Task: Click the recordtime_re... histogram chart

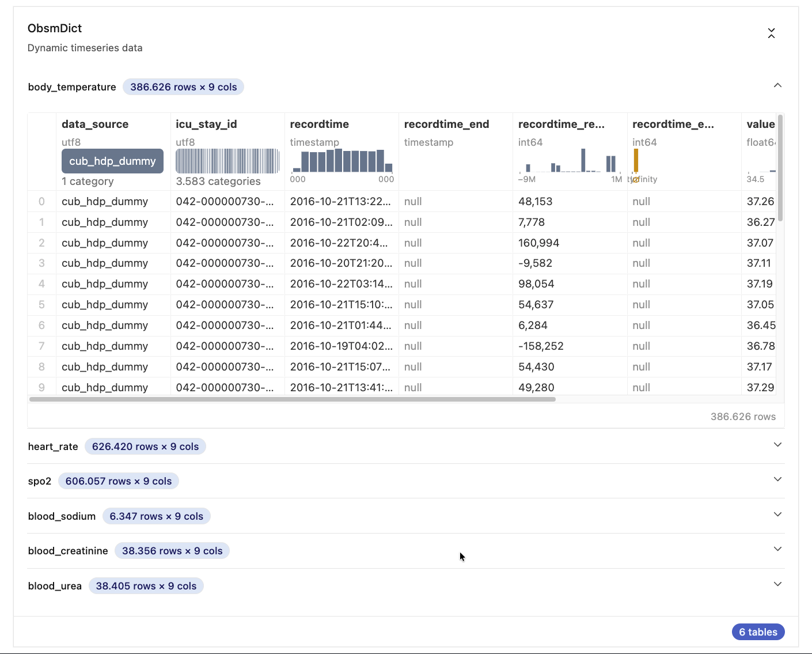Action: tap(570, 161)
